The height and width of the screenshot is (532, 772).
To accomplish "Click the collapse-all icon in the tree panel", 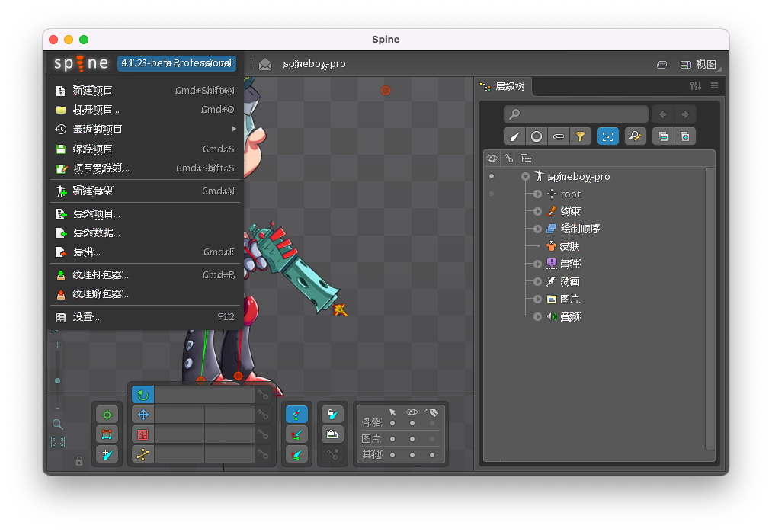I will (x=662, y=136).
